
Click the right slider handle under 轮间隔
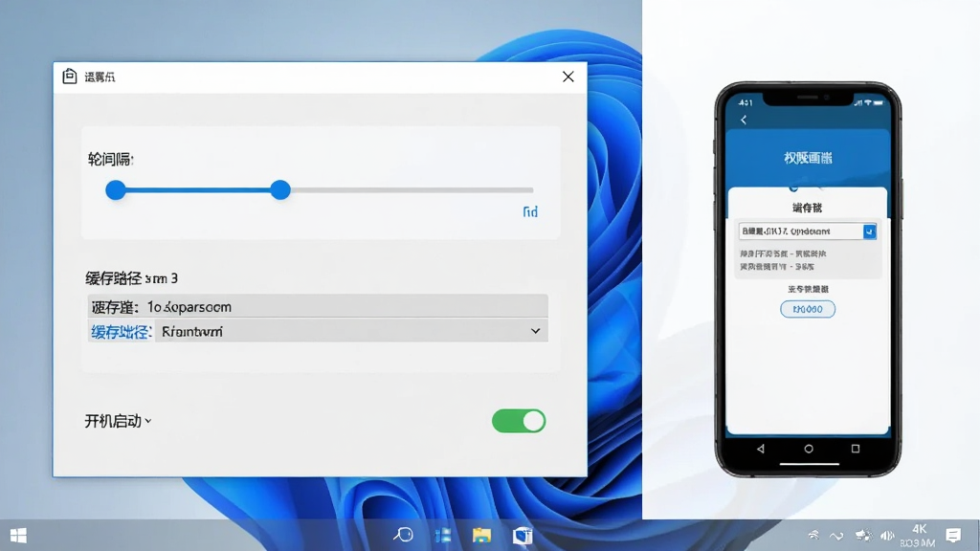[280, 190]
